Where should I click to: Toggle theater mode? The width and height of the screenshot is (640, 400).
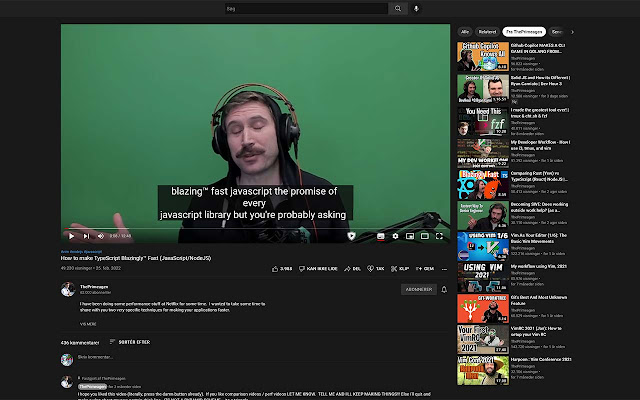[424, 236]
